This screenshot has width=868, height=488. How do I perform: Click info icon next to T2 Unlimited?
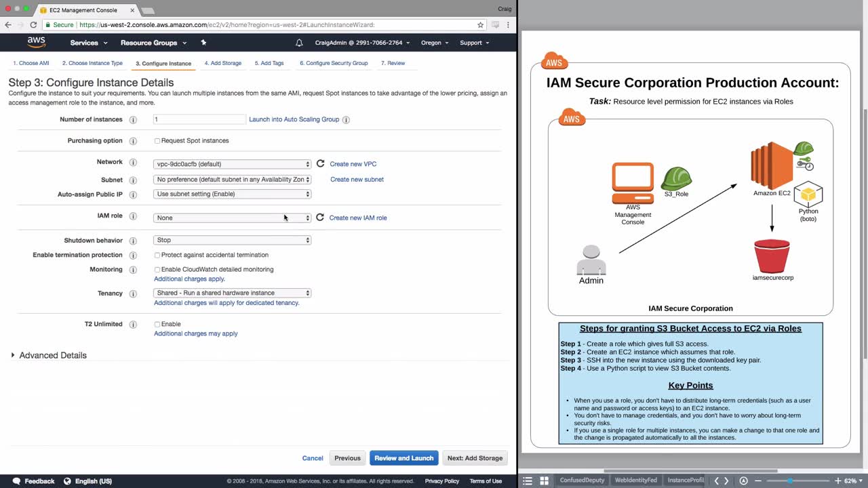[133, 325]
